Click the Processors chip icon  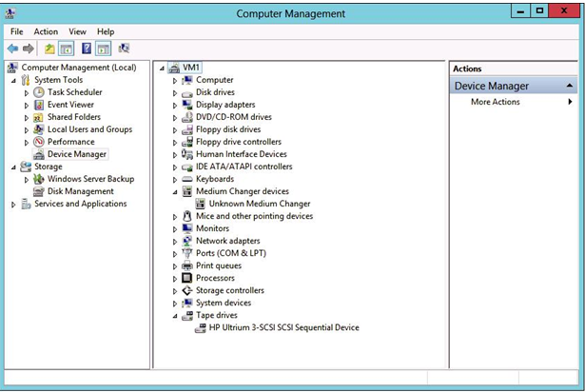click(187, 278)
